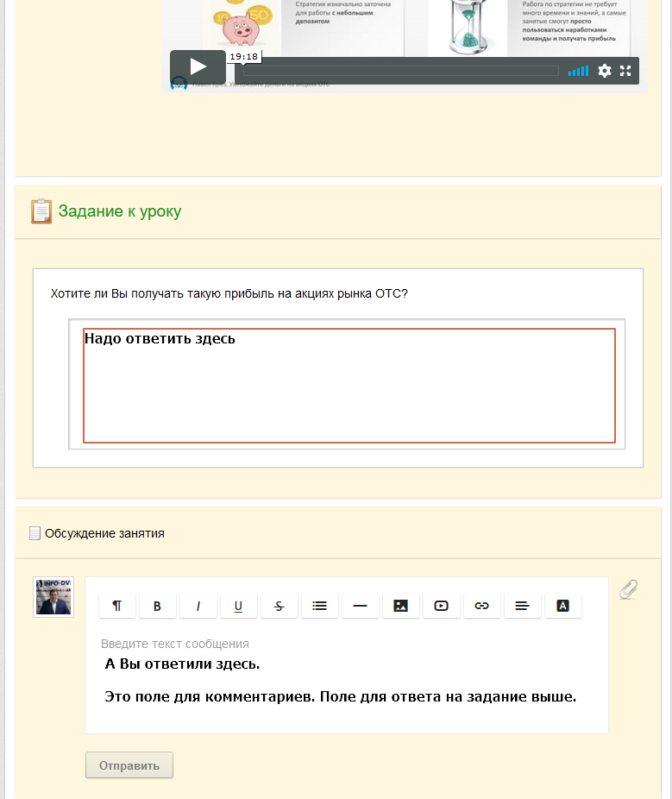The height and width of the screenshot is (799, 672).
Task: Toggle video fullscreen mode
Action: tap(625, 71)
